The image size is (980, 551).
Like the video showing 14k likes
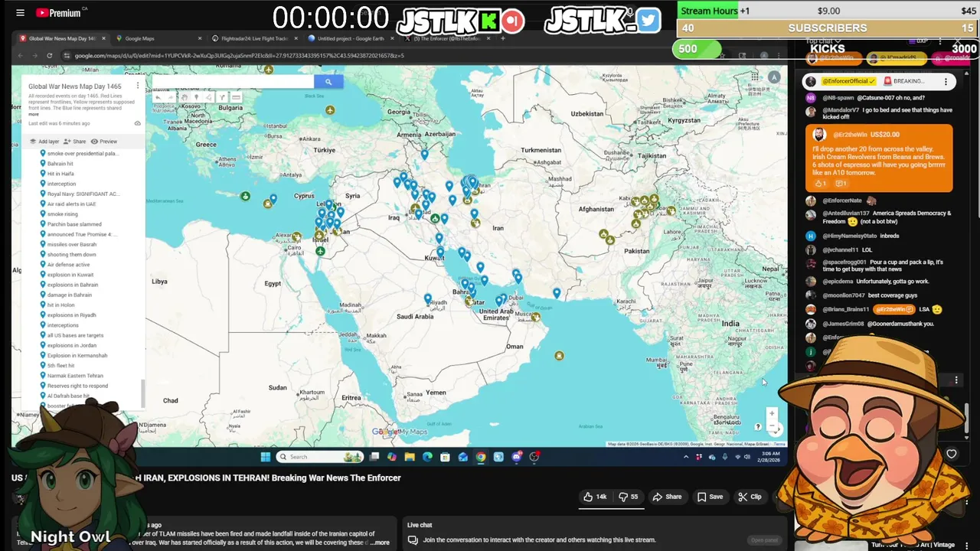[x=594, y=497]
